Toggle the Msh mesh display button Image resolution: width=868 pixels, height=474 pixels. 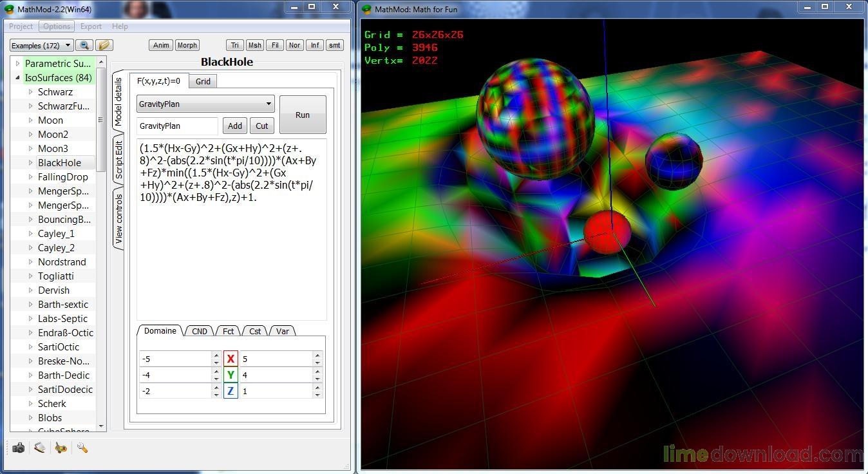[254, 45]
